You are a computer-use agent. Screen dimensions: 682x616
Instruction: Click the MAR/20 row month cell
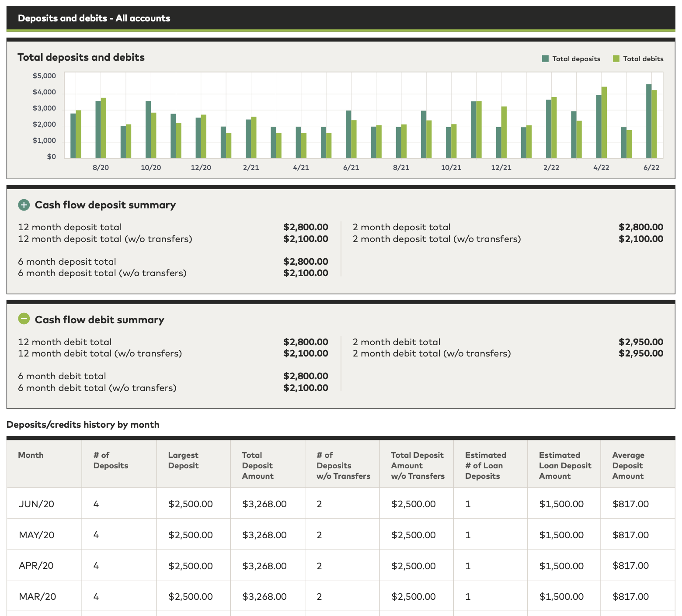tap(37, 597)
